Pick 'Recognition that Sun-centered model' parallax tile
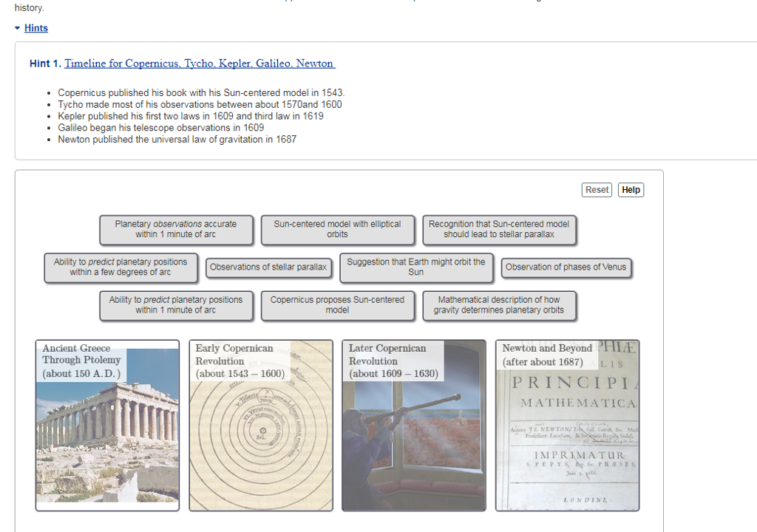Screen dimensions: 757x532 coord(499,229)
